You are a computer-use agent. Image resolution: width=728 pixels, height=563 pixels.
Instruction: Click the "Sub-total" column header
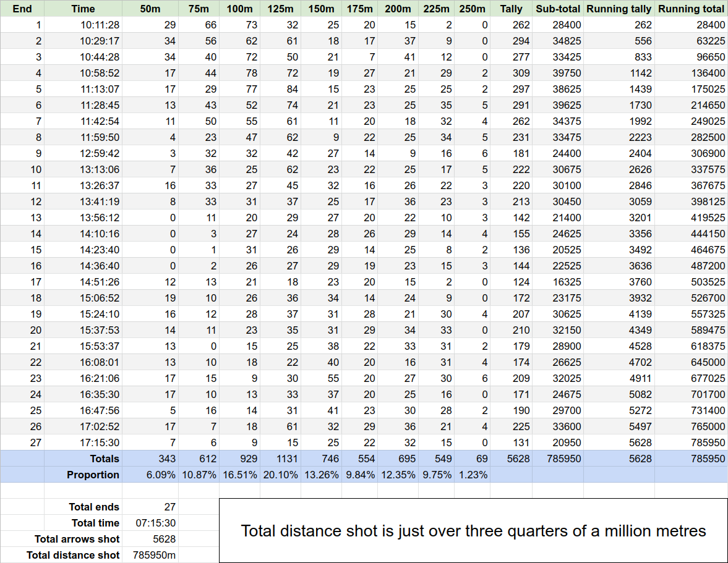tap(558, 9)
